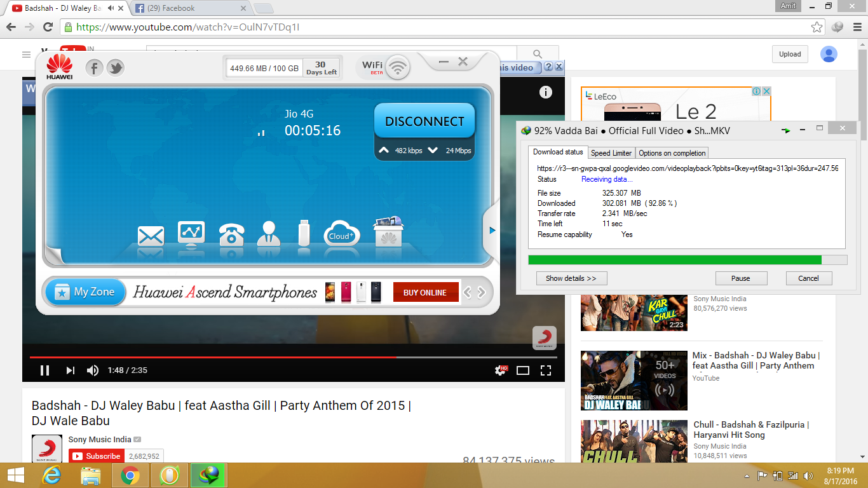Screen dimensions: 868x488
Task: Open new Chrome tab button
Action: (x=263, y=8)
